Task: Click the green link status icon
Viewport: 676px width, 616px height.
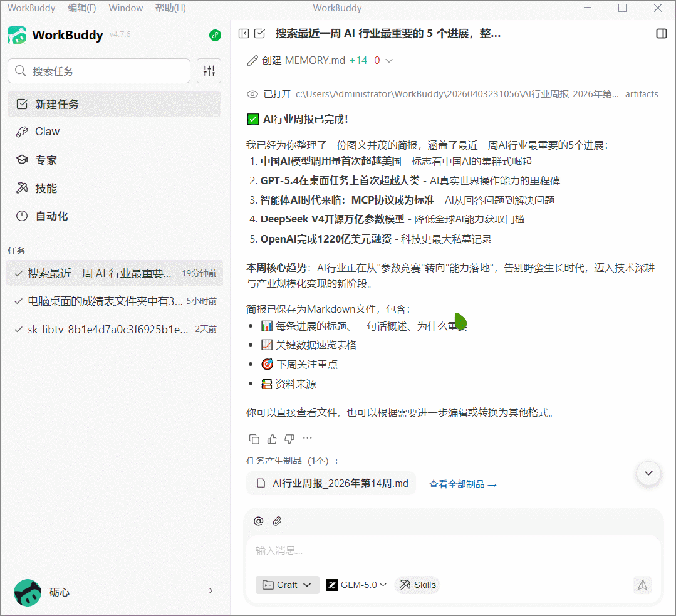Action: (x=215, y=35)
